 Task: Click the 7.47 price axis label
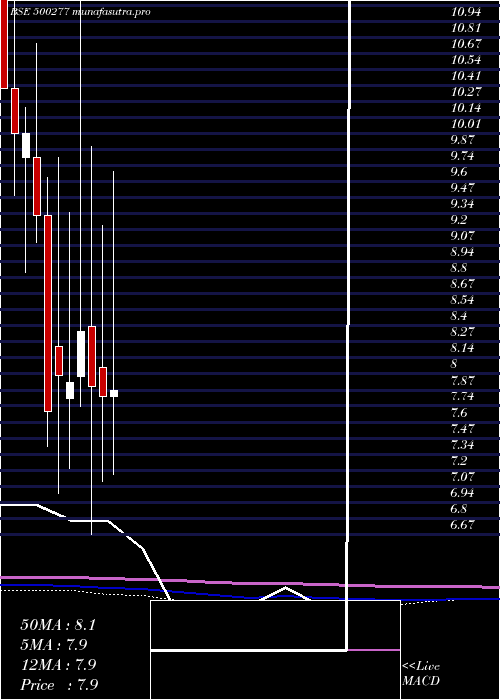point(462,428)
